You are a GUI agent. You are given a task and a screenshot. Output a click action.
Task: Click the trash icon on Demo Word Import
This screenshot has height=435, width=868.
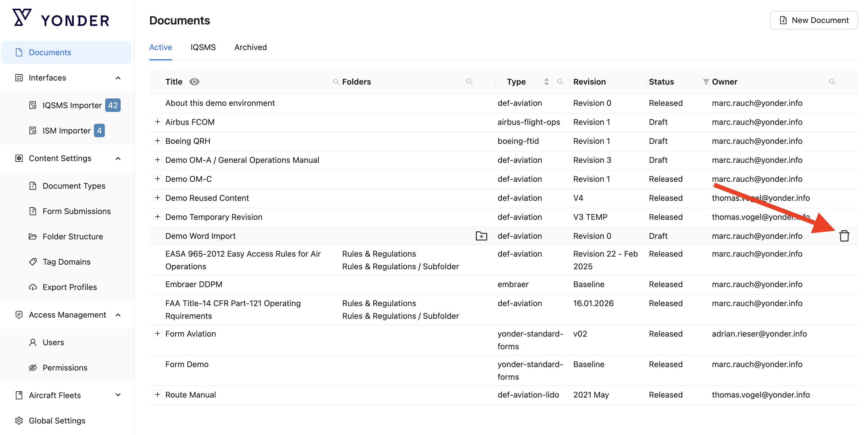click(x=844, y=236)
